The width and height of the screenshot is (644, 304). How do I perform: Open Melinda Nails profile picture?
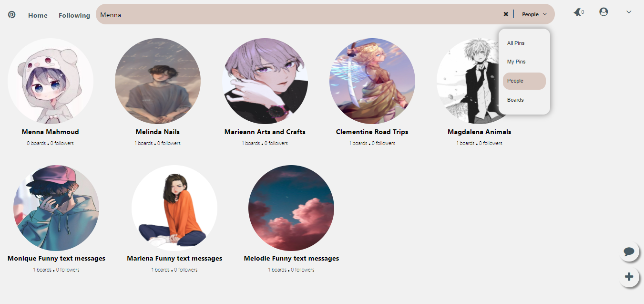[158, 81]
